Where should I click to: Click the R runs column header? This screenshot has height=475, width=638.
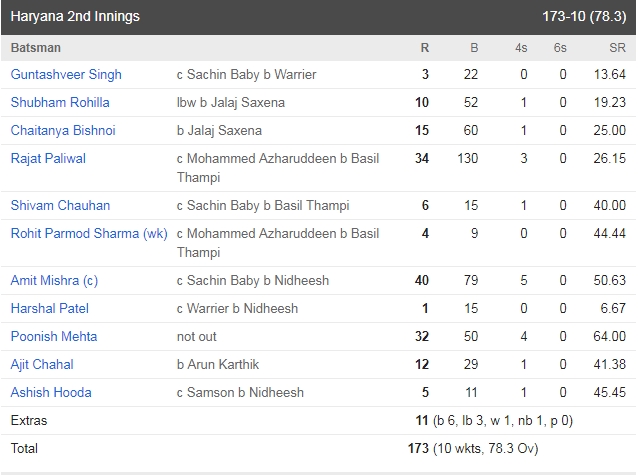tap(424, 48)
